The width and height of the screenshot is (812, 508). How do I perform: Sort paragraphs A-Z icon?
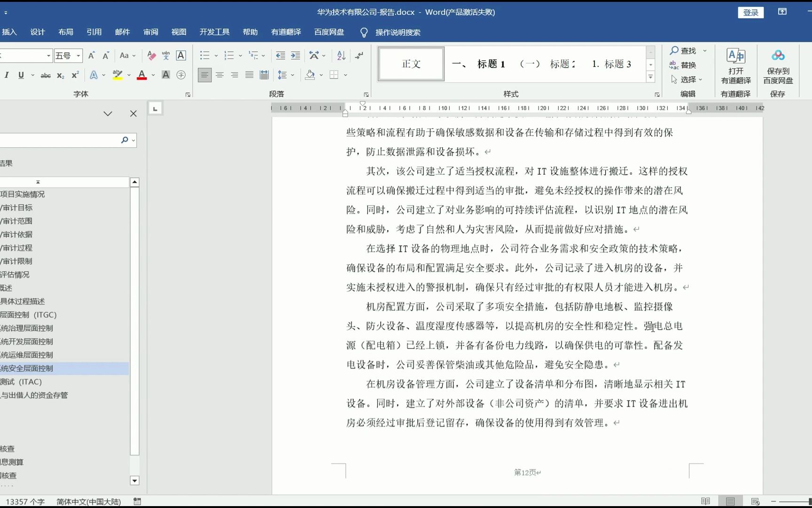click(342, 56)
